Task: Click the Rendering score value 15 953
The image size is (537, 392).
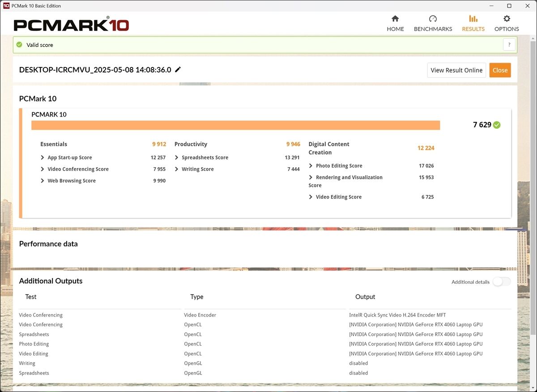Action: (x=426, y=177)
